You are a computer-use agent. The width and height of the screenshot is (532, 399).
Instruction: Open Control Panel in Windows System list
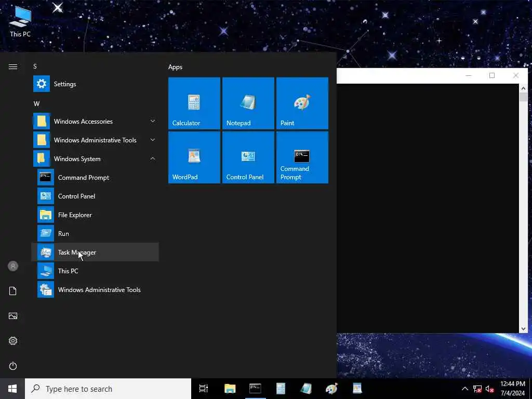(95, 196)
